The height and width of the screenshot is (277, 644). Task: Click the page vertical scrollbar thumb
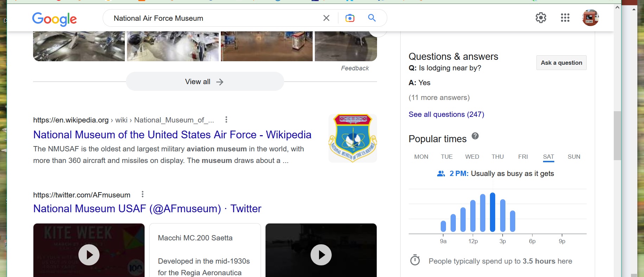click(x=617, y=136)
